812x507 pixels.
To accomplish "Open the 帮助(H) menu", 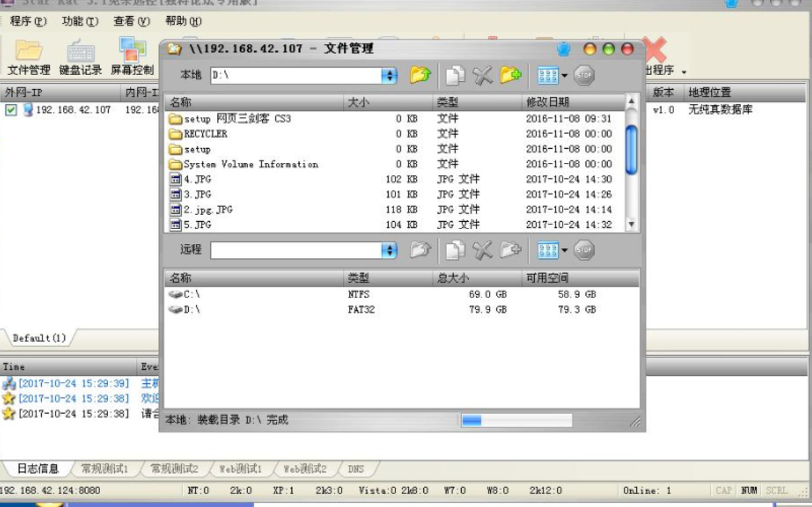I will (185, 22).
